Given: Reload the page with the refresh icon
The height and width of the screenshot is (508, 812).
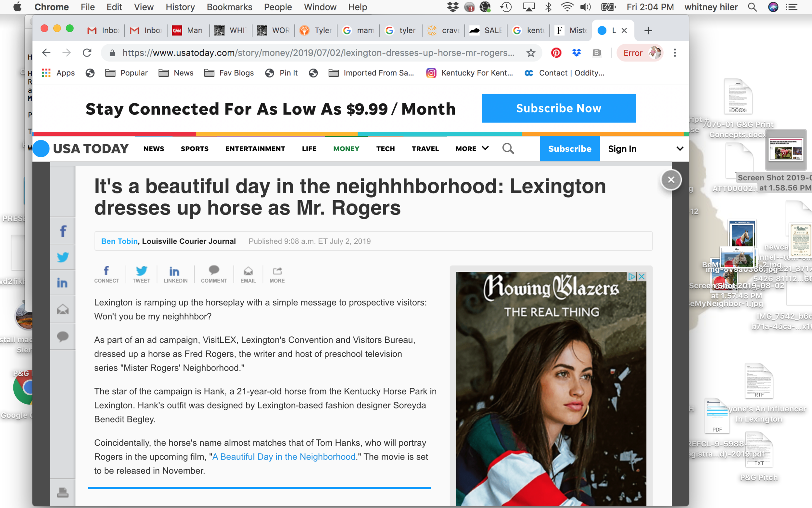Looking at the screenshot, I should [88, 53].
